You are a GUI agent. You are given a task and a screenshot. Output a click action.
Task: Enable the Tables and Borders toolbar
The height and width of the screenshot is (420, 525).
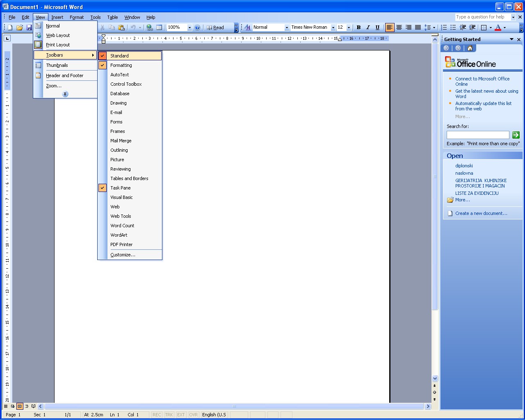click(130, 178)
